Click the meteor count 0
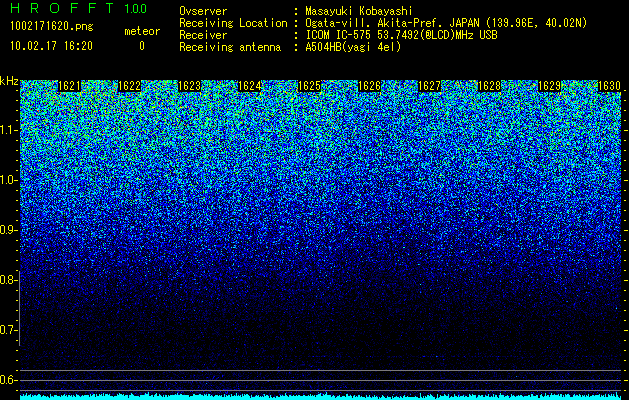The width and height of the screenshot is (629, 400). [142, 46]
